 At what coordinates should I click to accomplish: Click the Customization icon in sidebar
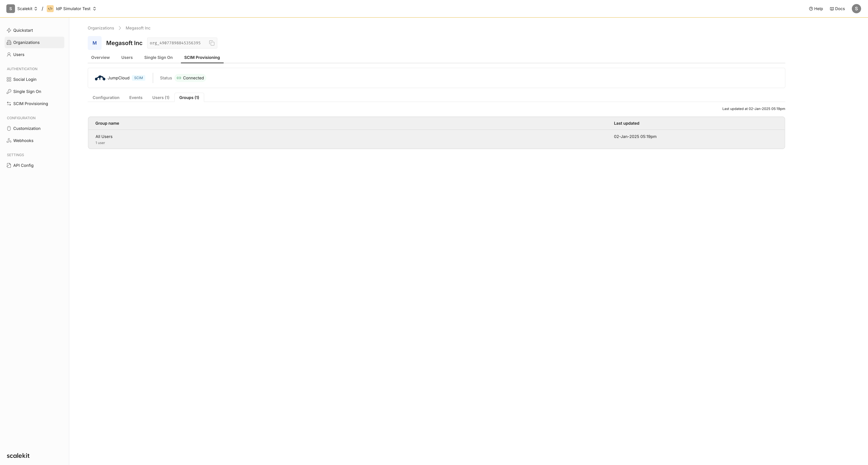coord(9,128)
